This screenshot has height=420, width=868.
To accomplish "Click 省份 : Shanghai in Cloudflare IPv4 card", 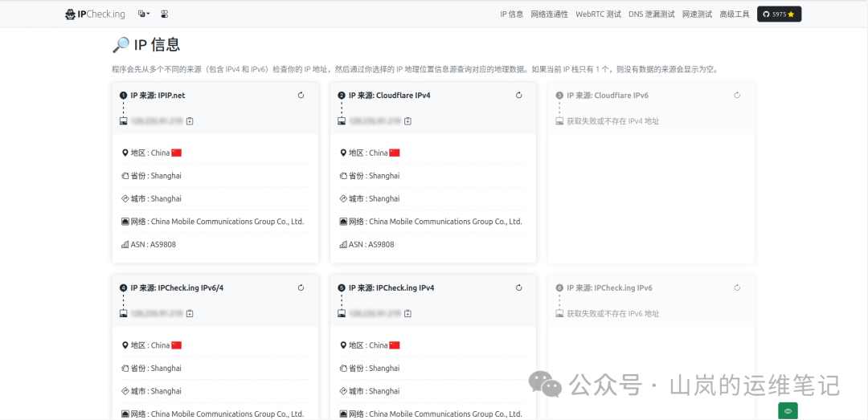I will pyautogui.click(x=375, y=176).
